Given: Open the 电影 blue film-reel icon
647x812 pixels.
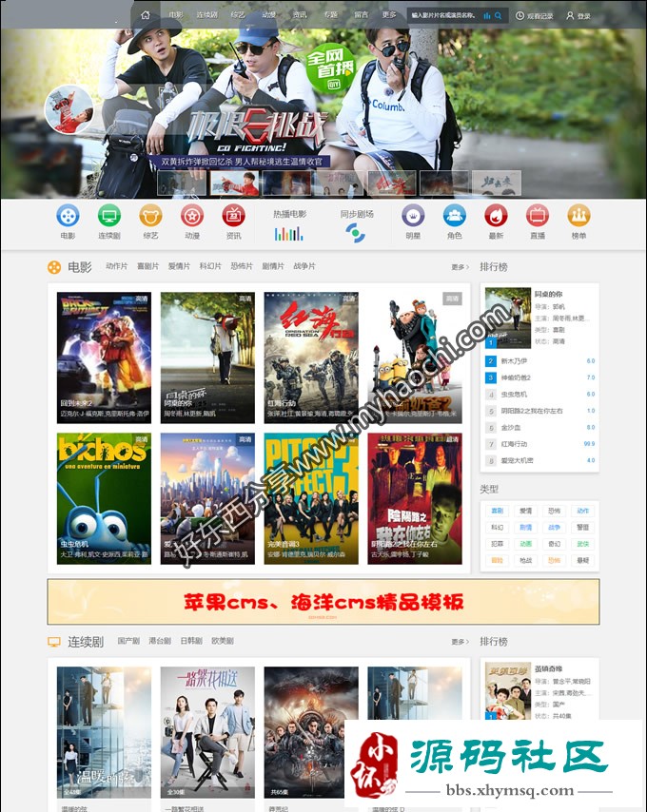Looking at the screenshot, I should tap(68, 216).
